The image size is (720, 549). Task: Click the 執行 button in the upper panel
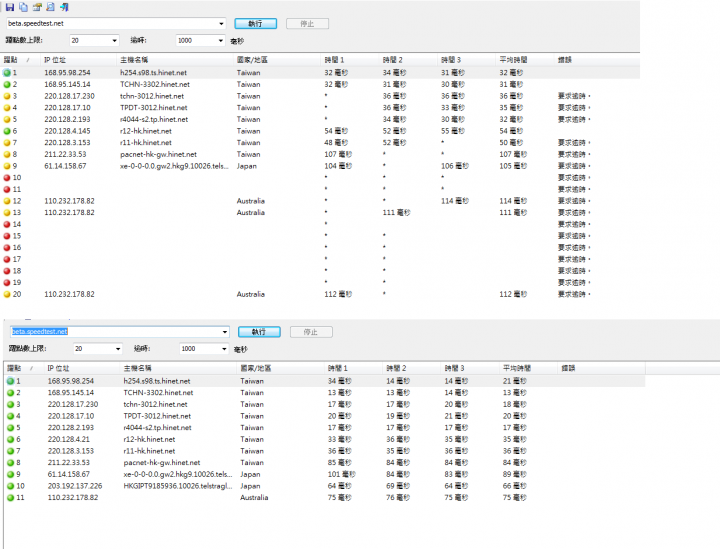256,23
